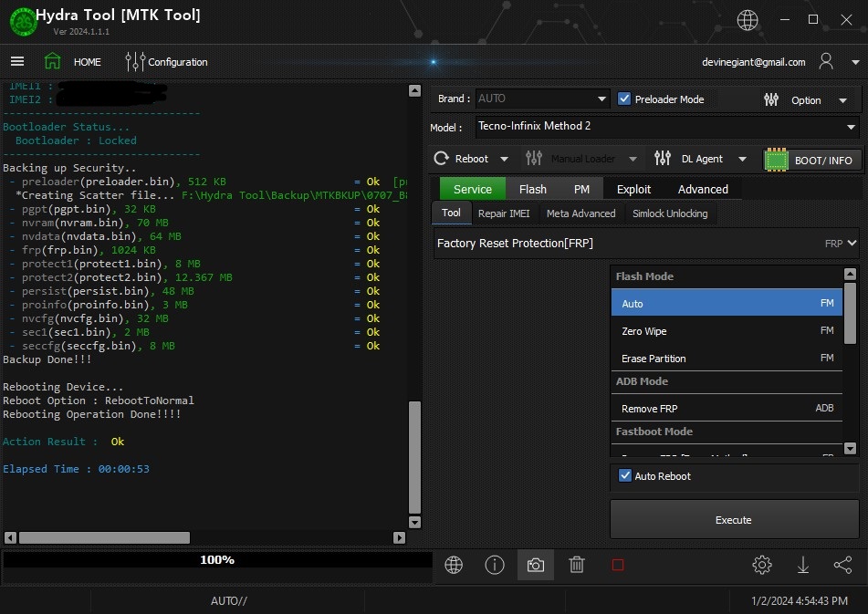
Task: Click AUTO// status bar text
Action: [x=228, y=600]
